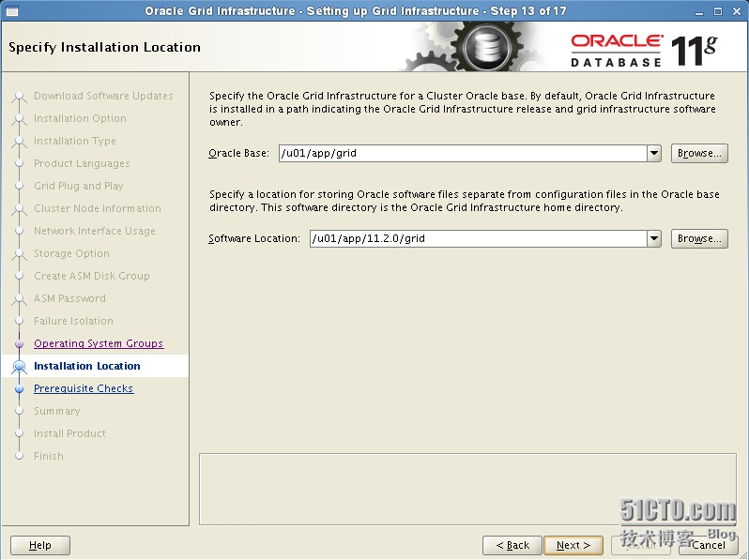The width and height of the screenshot is (749, 560).
Task: Jump to the Prerequisite Checks step link
Action: (x=84, y=388)
